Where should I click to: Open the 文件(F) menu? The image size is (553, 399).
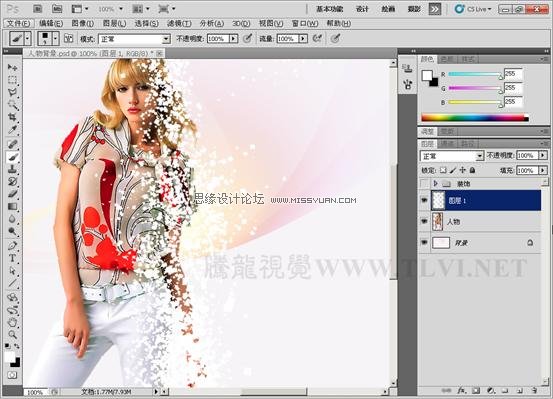[18, 24]
